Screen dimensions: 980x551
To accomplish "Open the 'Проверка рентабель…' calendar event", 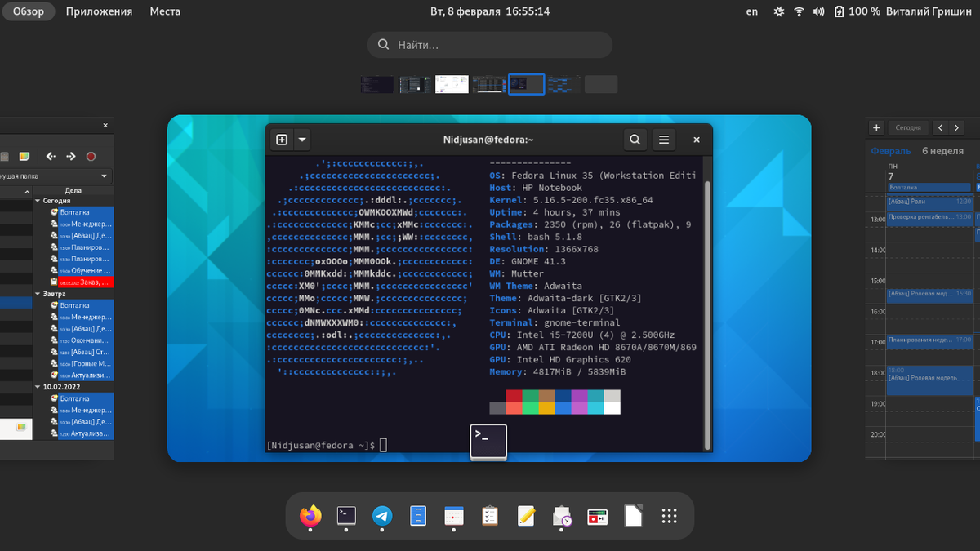I will tap(929, 221).
